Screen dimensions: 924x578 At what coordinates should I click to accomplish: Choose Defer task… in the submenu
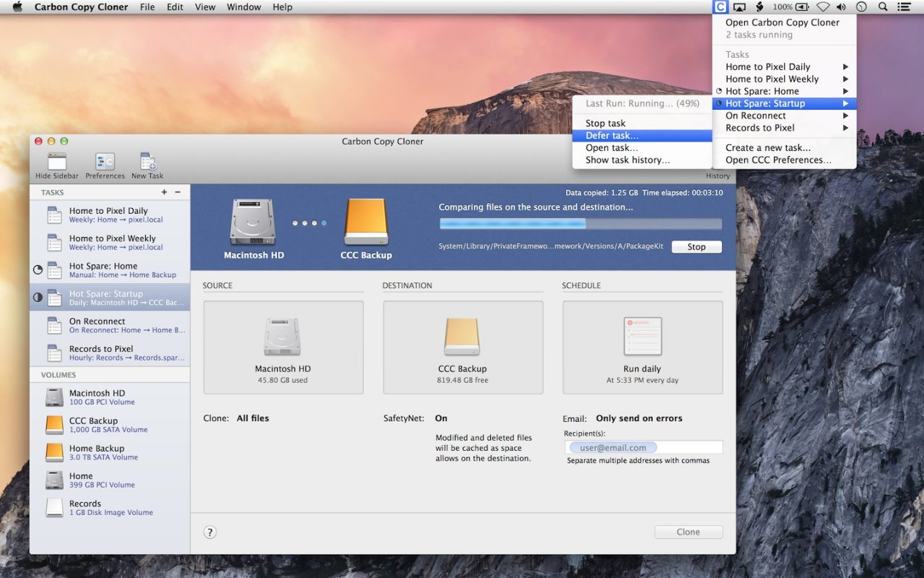pyautogui.click(x=611, y=136)
